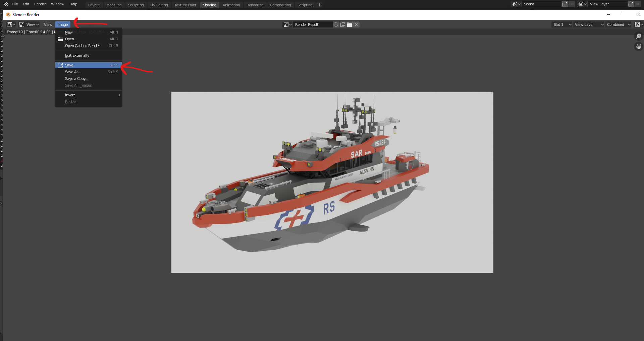Screen dimensions: 644x341
Task: Open the scene browse dropdown icon
Action: 516,4
